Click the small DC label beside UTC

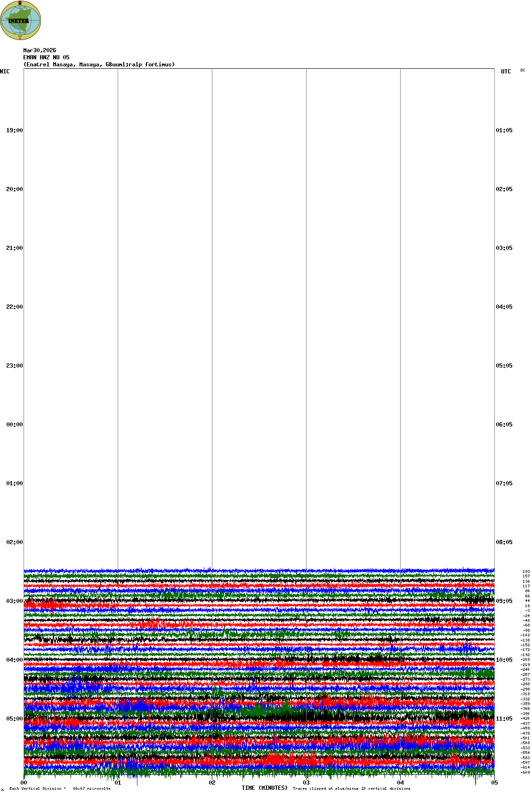coord(523,70)
